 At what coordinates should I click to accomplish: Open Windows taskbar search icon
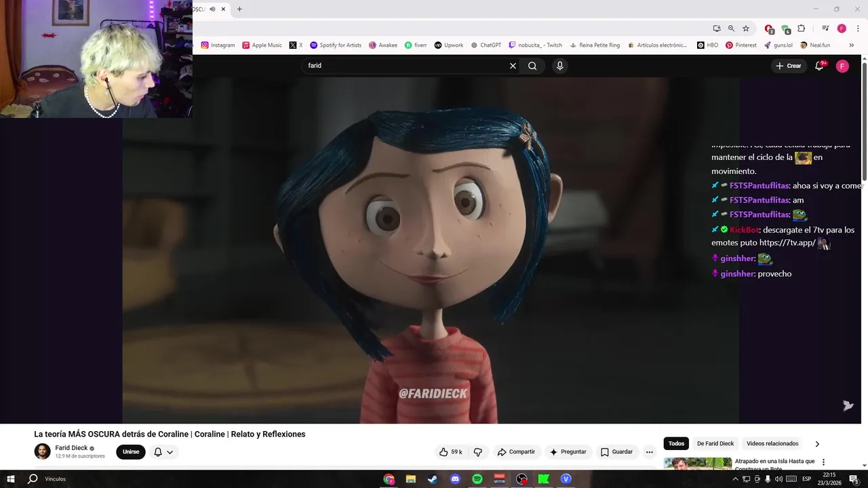click(x=33, y=479)
